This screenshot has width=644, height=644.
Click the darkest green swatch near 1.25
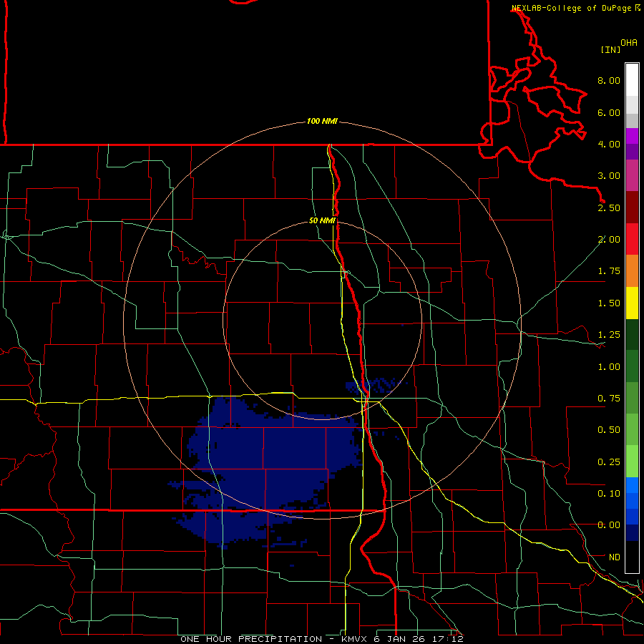[632, 334]
